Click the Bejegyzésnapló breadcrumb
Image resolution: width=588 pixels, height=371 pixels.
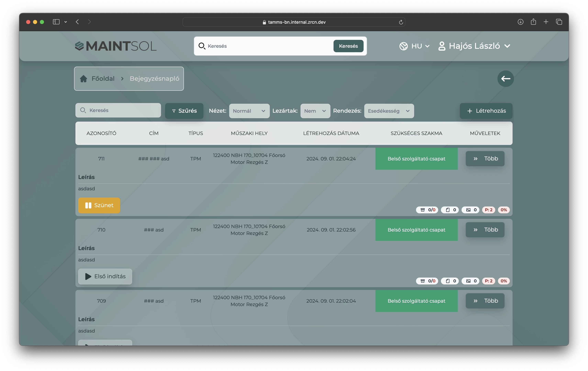pos(154,79)
